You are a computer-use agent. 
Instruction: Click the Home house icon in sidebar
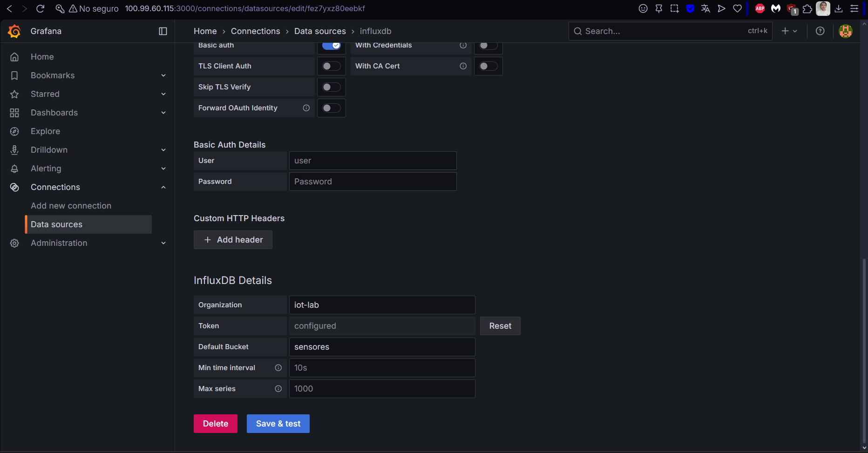(14, 57)
